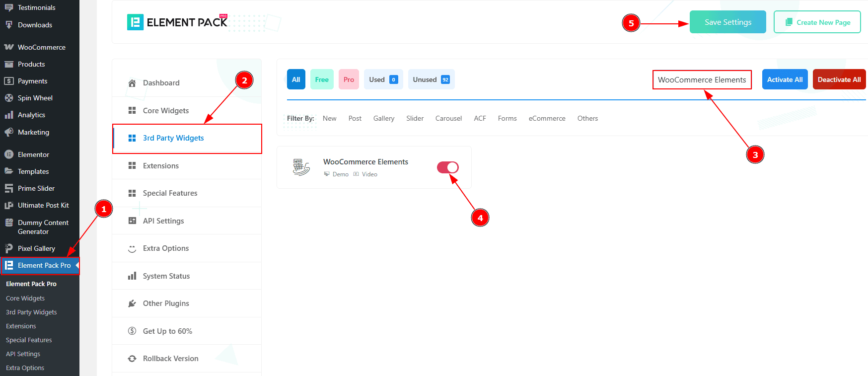Filter widgets by Post
868x376 pixels.
(x=355, y=118)
